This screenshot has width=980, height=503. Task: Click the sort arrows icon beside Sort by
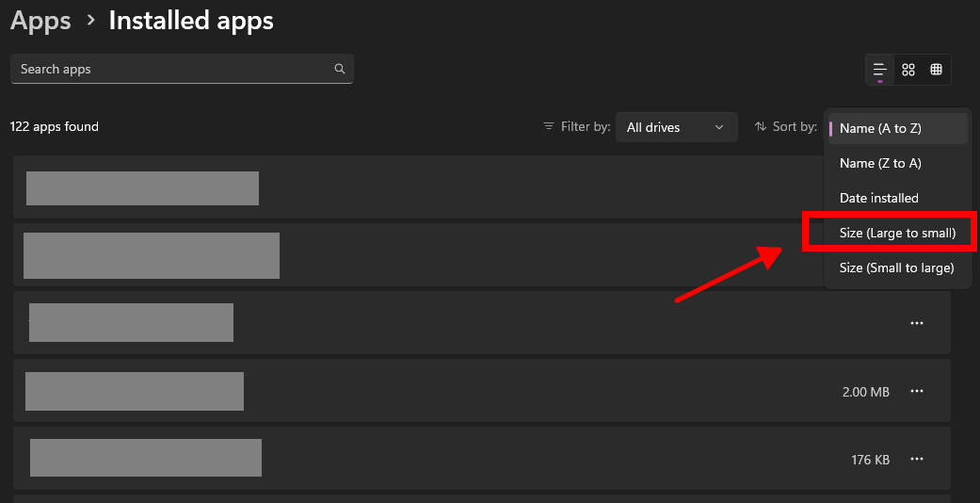761,126
